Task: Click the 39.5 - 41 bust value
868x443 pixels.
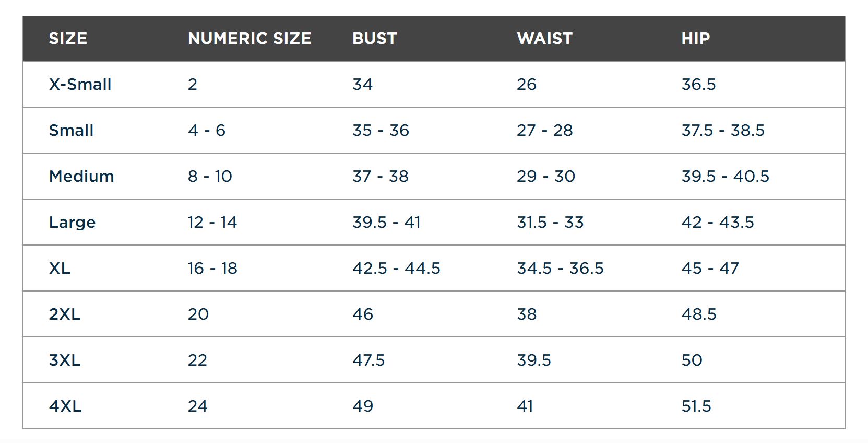Action: tap(386, 223)
